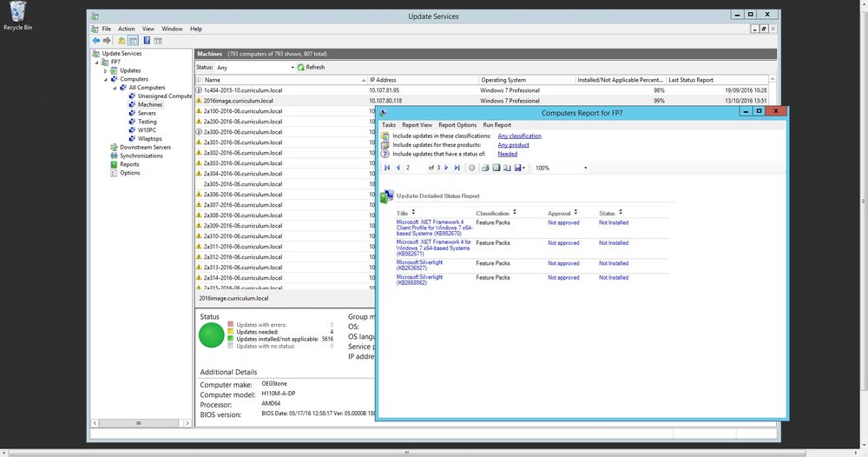
Task: Open Microsoft Silverlight KB2636927 link
Action: coord(419,265)
